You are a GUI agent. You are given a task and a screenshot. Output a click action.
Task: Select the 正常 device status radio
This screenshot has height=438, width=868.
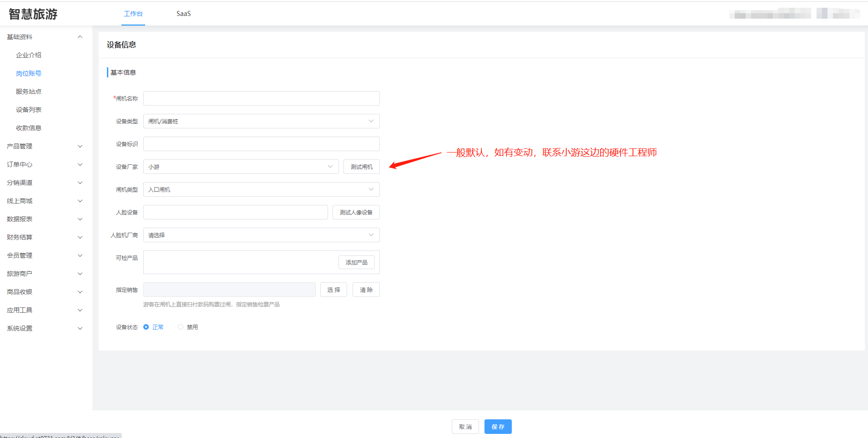[146, 327]
